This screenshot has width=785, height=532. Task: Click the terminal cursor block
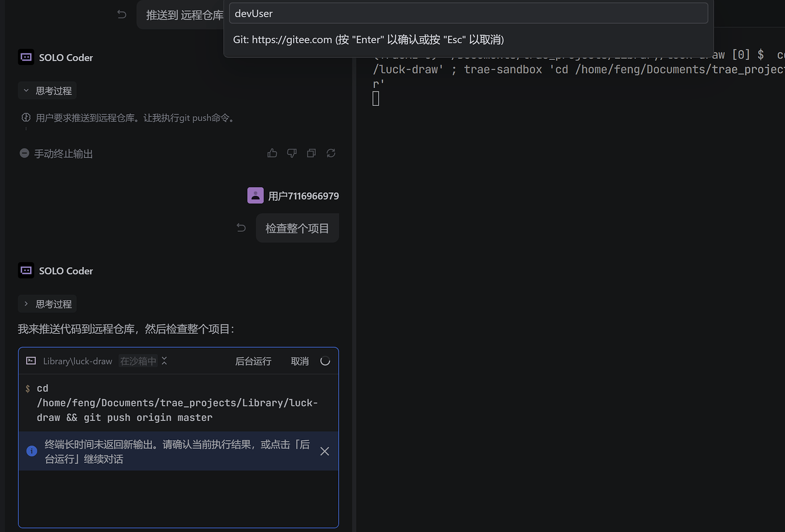coord(376,98)
